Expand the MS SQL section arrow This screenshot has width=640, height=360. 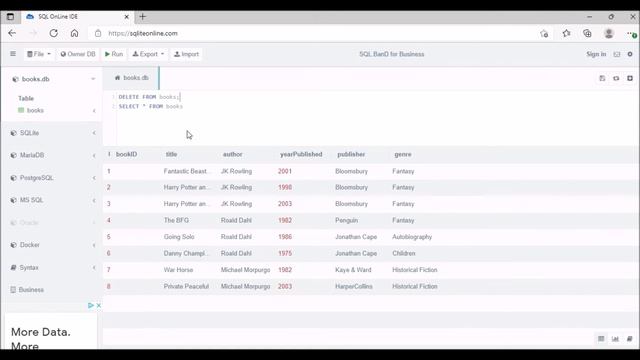click(x=94, y=200)
